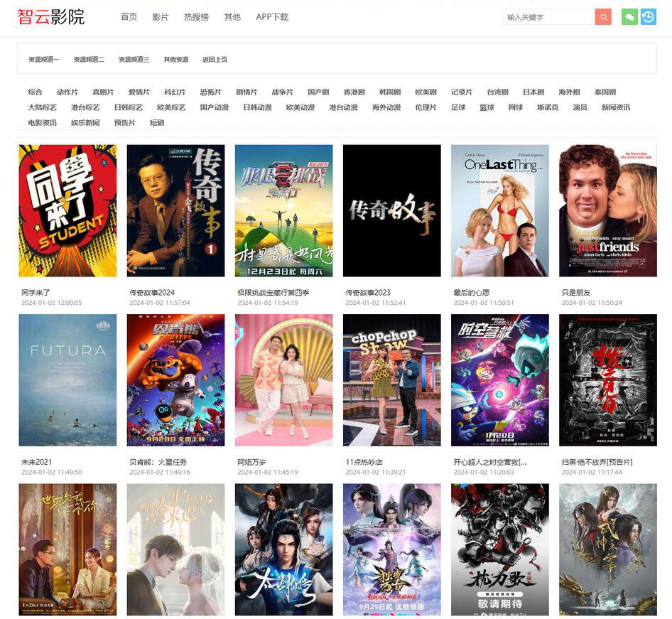The width and height of the screenshot is (672, 619).
Task: Open the 影片 nav menu
Action: [161, 17]
